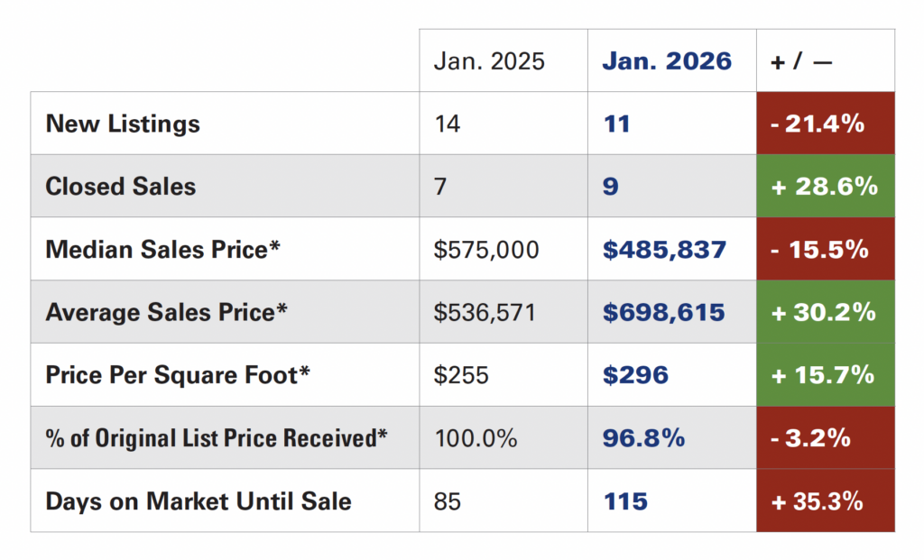Click the $485,837 median price value
The width and height of the screenshot is (924, 560).
tap(664, 249)
